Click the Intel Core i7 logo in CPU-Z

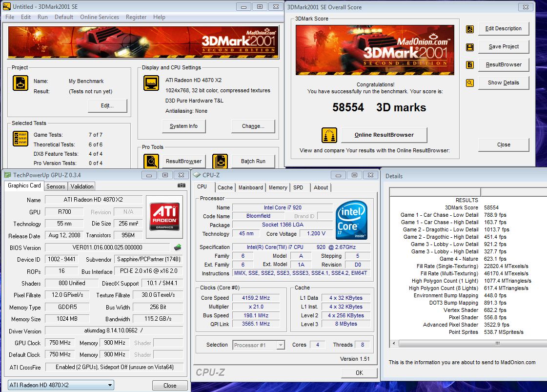click(352, 220)
